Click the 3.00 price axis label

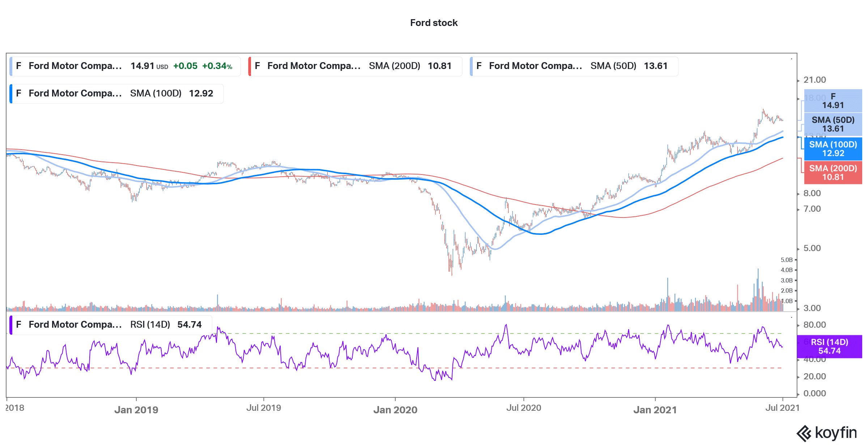(x=812, y=308)
